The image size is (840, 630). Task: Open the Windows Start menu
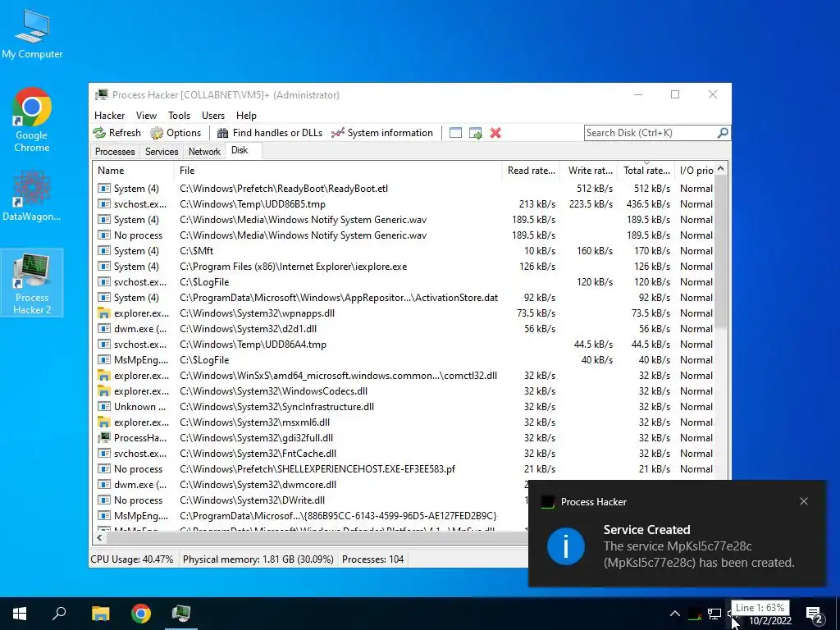click(20, 614)
